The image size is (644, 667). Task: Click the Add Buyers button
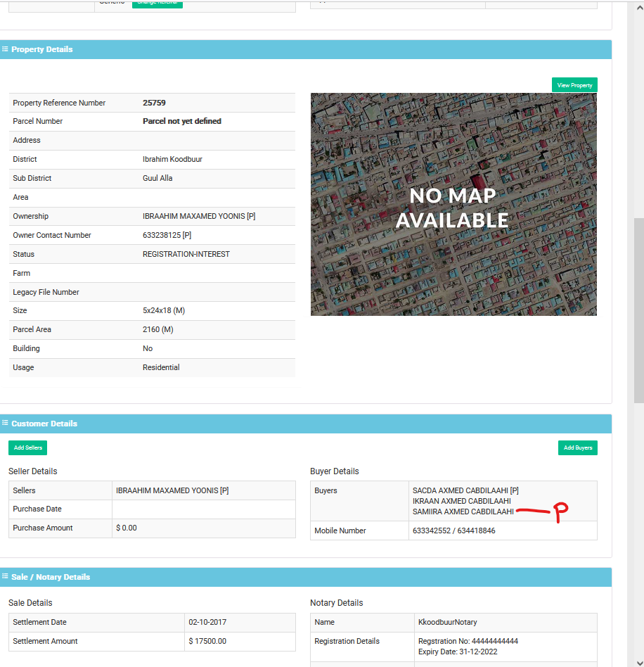point(577,447)
